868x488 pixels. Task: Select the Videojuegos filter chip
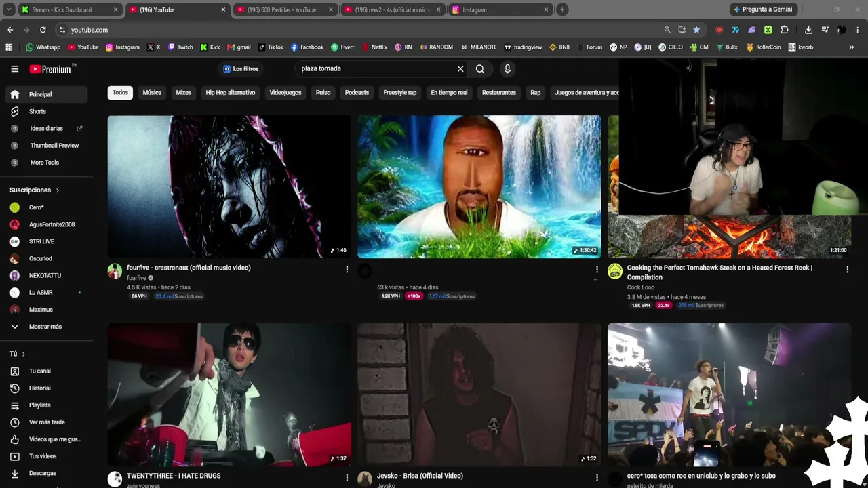tap(285, 93)
